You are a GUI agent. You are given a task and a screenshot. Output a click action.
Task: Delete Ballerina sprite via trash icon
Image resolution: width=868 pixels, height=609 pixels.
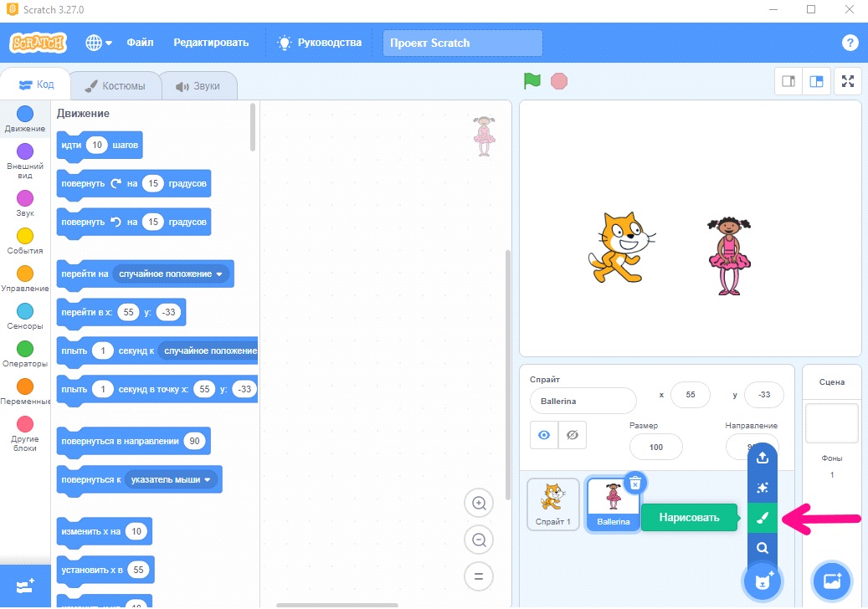point(635,484)
